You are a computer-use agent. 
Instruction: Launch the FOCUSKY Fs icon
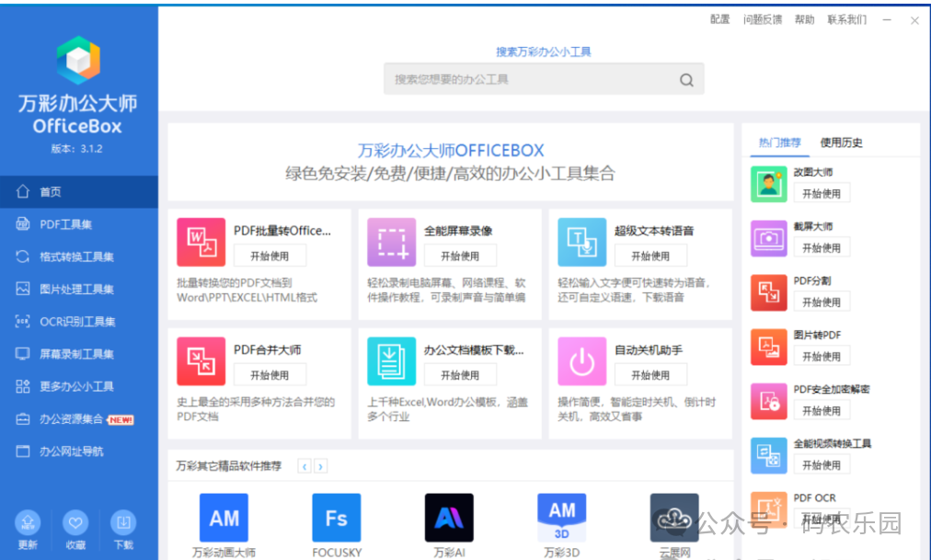coord(336,518)
